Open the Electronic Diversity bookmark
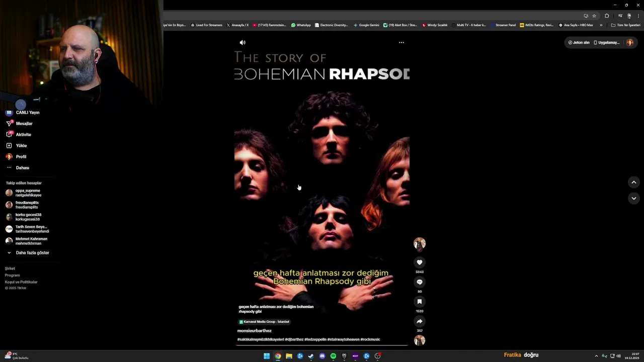 [x=332, y=25]
